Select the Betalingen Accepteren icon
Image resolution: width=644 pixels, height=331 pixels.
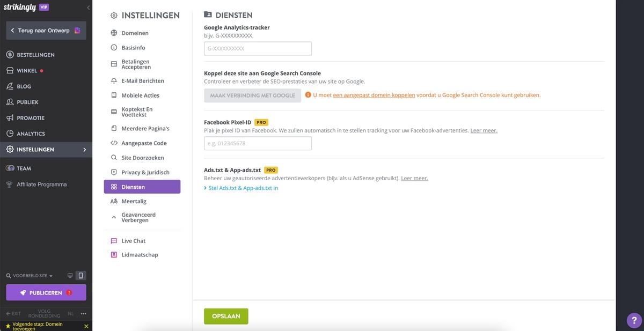pyautogui.click(x=113, y=63)
